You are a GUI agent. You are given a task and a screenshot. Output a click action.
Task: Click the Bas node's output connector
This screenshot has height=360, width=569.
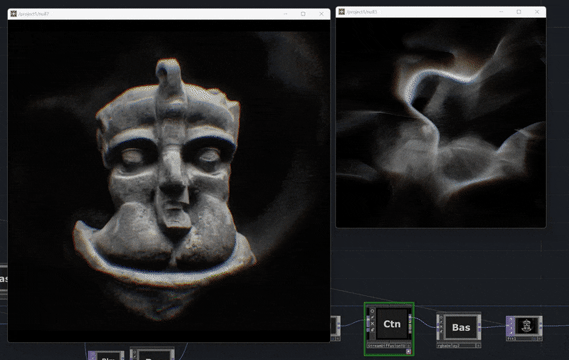click(479, 326)
